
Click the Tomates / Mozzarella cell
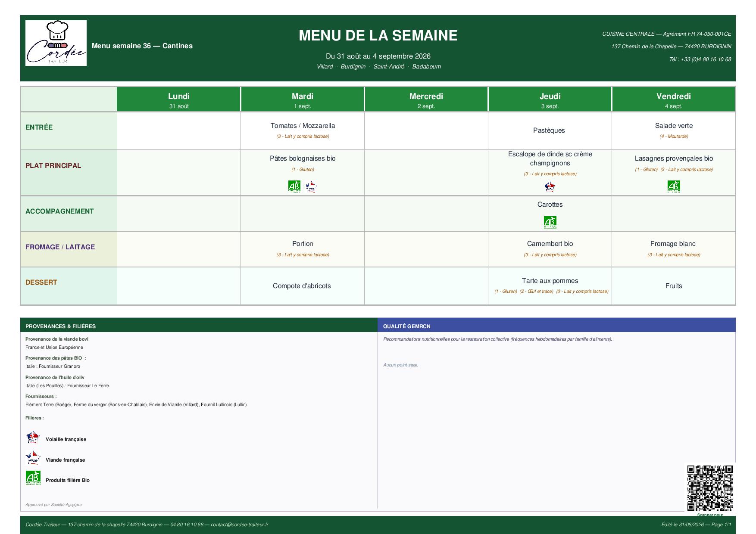[303, 130]
